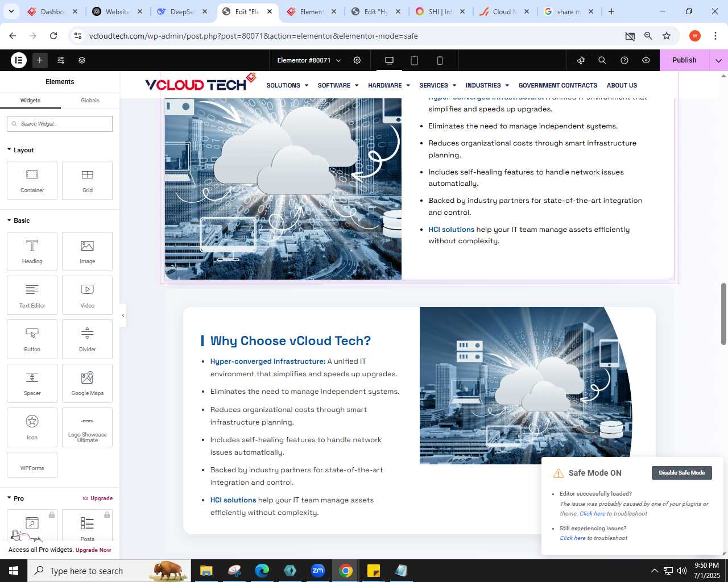Viewport: 728px width, 582px height.
Task: Click Upgrade Now link
Action: pyautogui.click(x=93, y=550)
